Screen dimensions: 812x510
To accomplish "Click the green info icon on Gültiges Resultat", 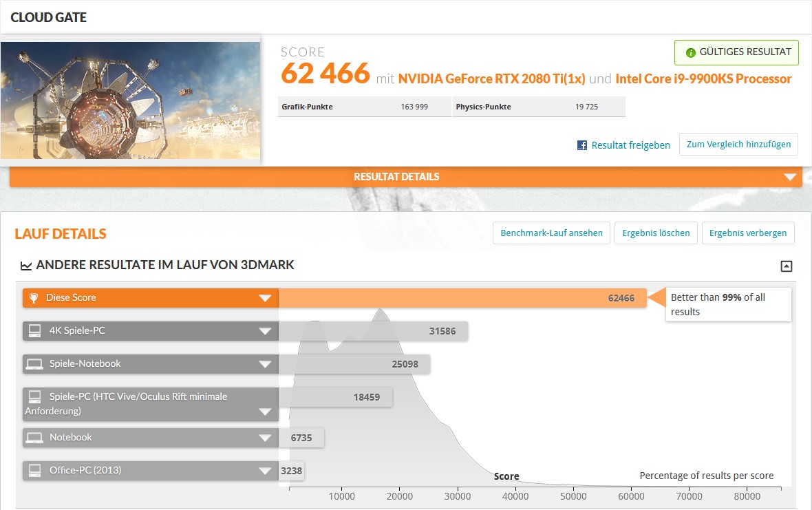I will [x=690, y=52].
